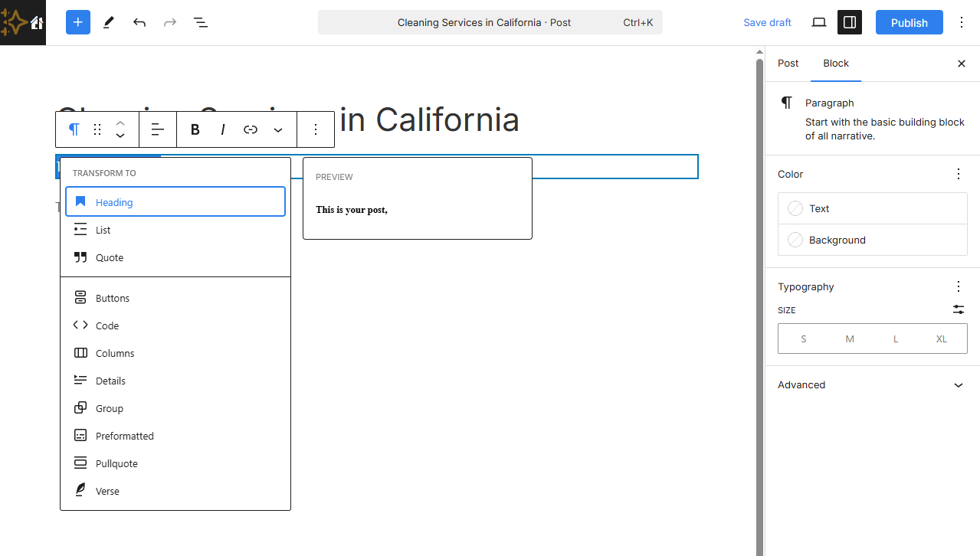This screenshot has height=556, width=980.
Task: Click the Publish button
Action: tap(910, 22)
